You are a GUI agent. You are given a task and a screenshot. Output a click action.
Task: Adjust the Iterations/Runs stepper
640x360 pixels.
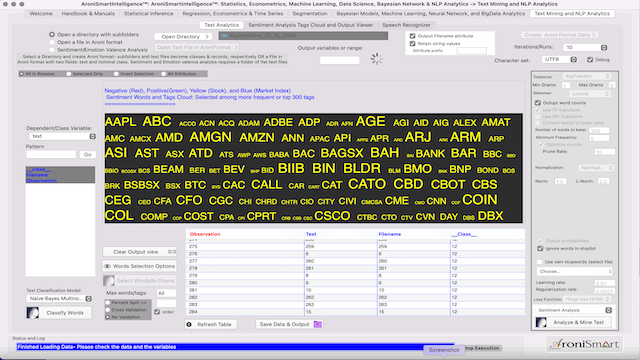pyautogui.click(x=604, y=48)
